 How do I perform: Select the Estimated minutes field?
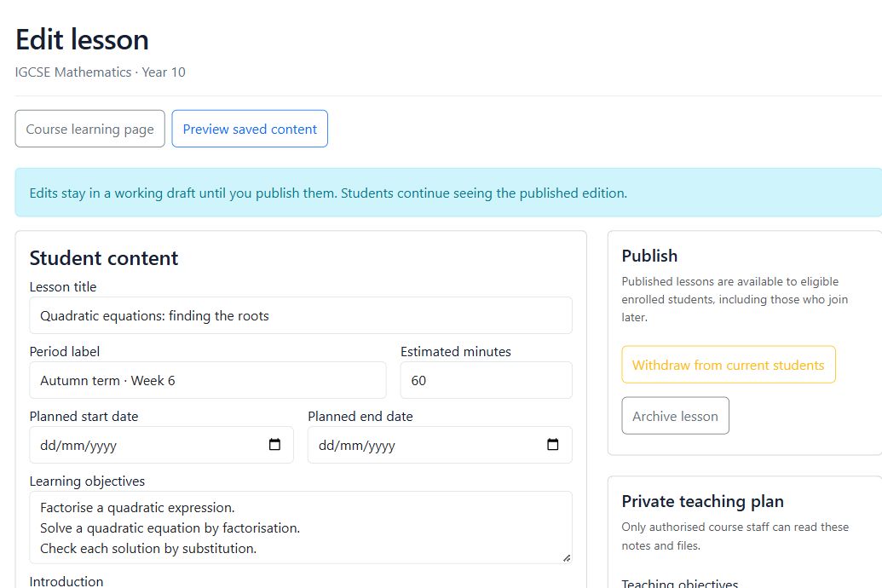click(487, 380)
